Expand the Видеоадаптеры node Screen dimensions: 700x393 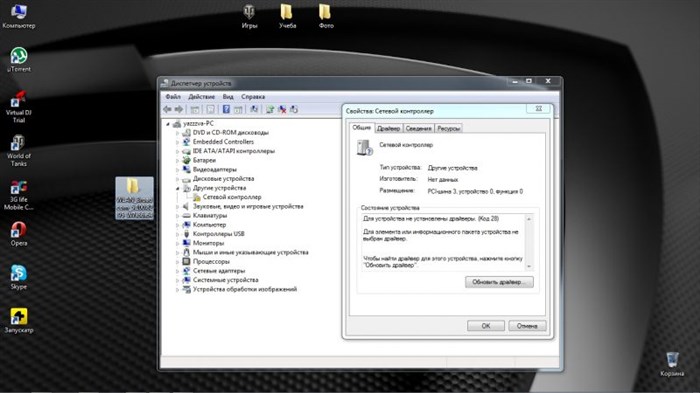[x=178, y=170]
